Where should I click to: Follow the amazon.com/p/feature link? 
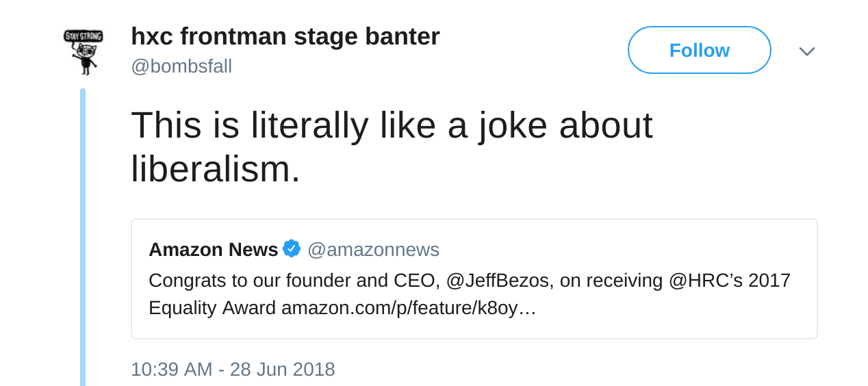click(x=408, y=308)
